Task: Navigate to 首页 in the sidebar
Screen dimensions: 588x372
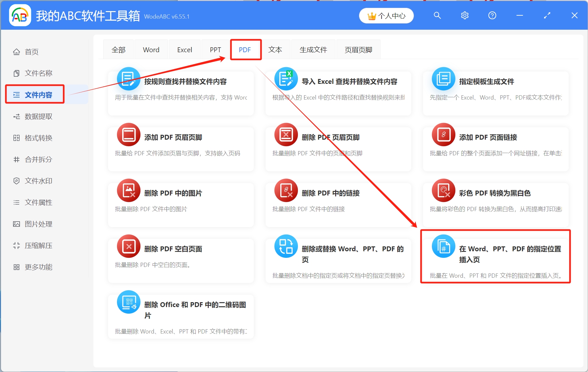Action: (x=31, y=52)
